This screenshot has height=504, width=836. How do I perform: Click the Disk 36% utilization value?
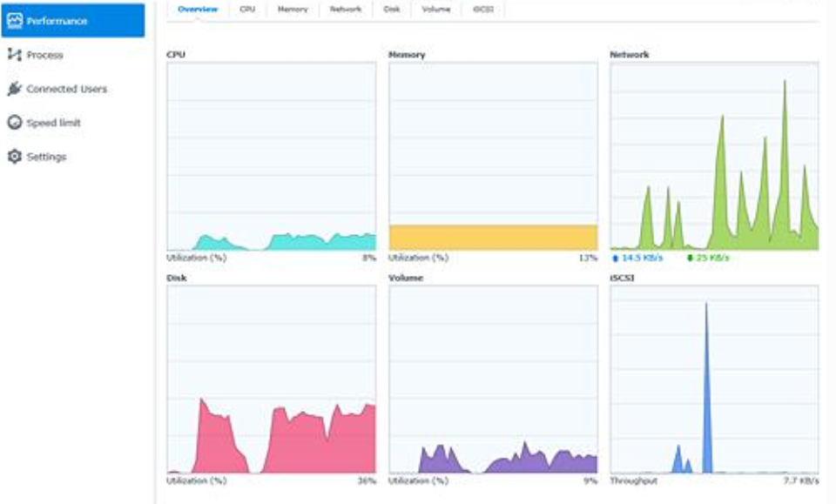(367, 480)
